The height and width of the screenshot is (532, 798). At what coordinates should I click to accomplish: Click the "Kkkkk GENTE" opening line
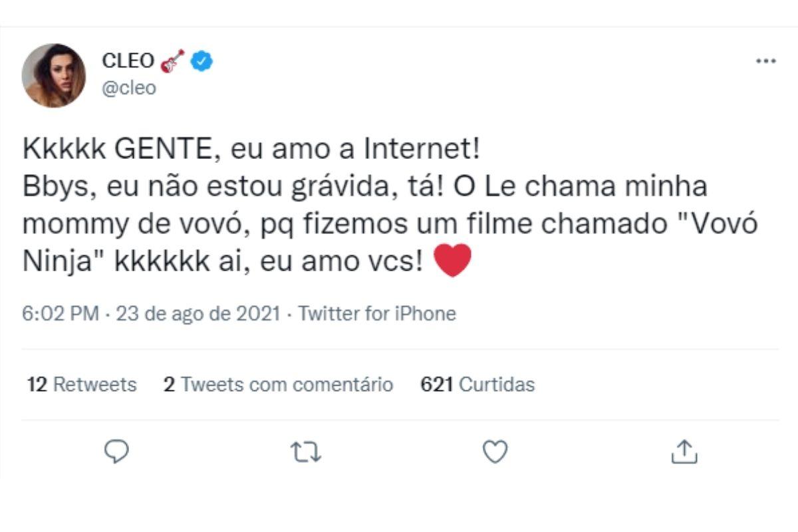coord(117,150)
